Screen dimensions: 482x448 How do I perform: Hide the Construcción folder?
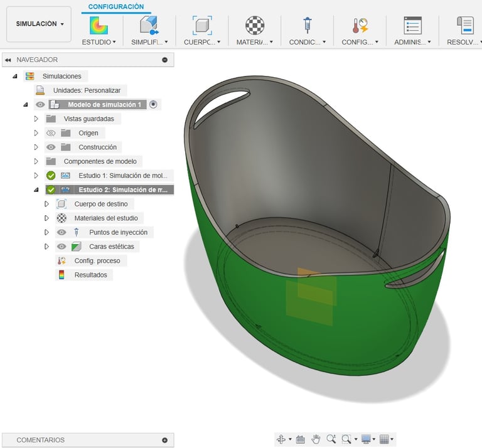coord(51,147)
